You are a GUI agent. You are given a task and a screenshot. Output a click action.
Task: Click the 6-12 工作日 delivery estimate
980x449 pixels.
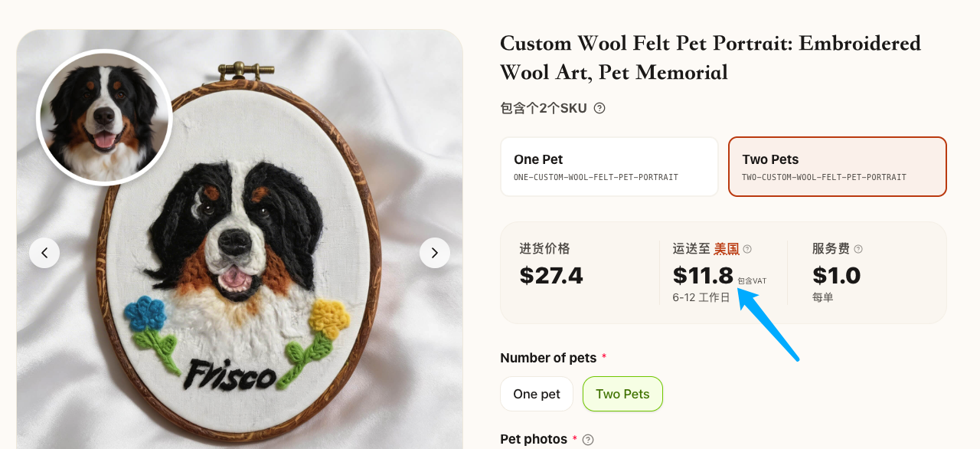pos(701,297)
